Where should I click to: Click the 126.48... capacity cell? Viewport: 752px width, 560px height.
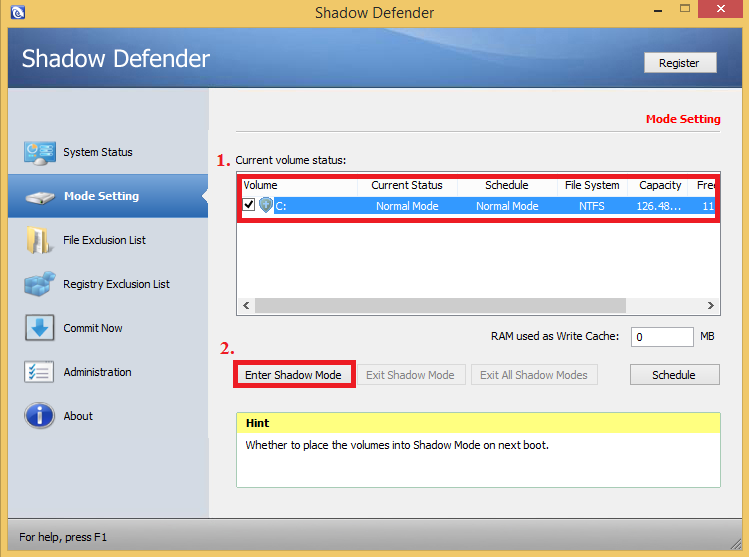pyautogui.click(x=659, y=206)
